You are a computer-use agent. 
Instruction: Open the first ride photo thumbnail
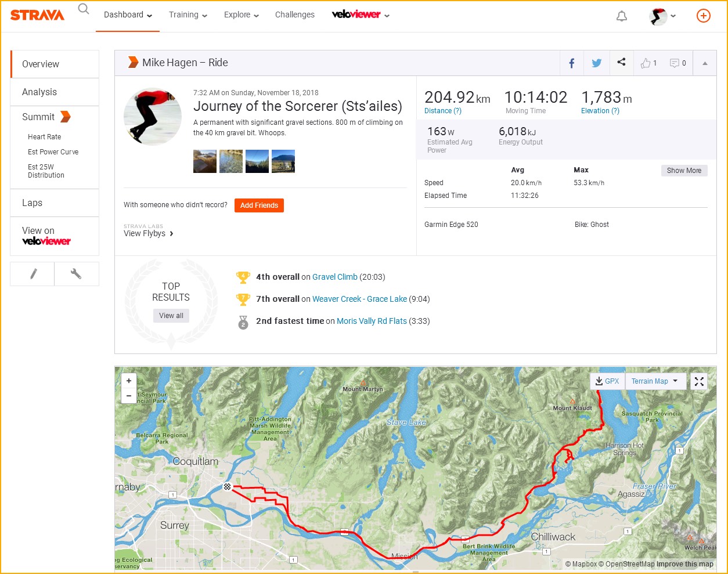(x=205, y=161)
